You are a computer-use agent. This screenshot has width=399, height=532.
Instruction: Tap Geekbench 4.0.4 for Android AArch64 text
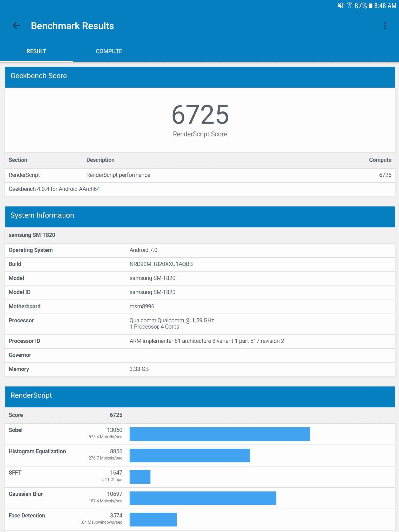pyautogui.click(x=54, y=189)
